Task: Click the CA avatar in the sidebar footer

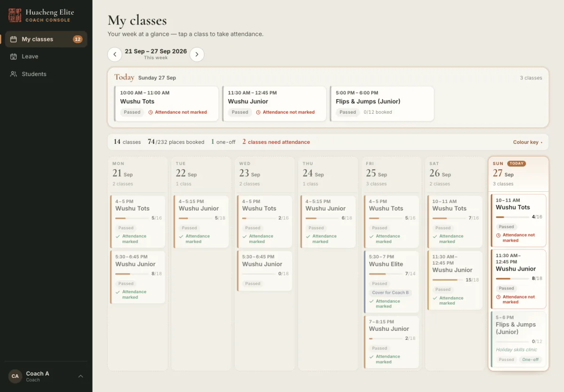Action: point(15,376)
